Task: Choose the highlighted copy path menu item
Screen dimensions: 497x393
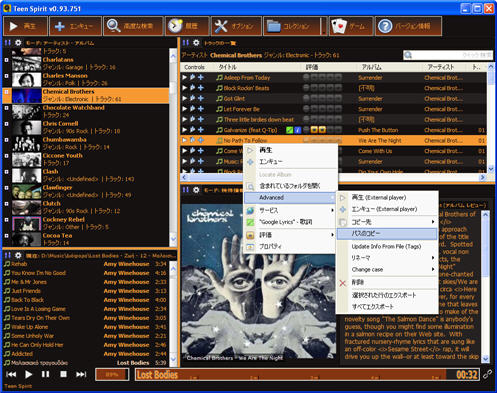Action: [387, 234]
